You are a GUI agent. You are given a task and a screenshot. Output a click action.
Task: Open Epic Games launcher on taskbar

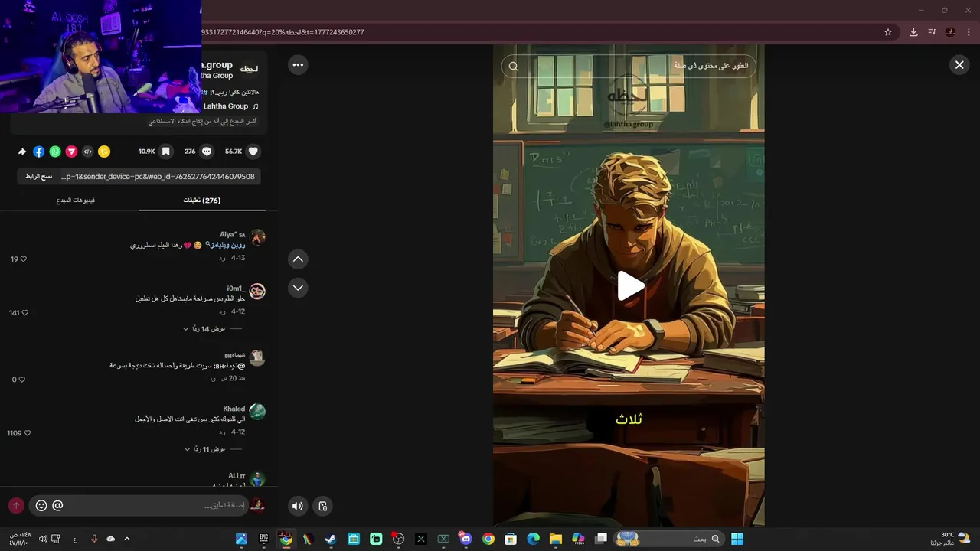tap(263, 539)
